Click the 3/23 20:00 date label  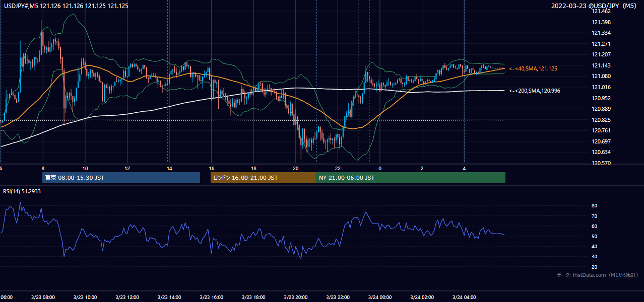pos(296,297)
